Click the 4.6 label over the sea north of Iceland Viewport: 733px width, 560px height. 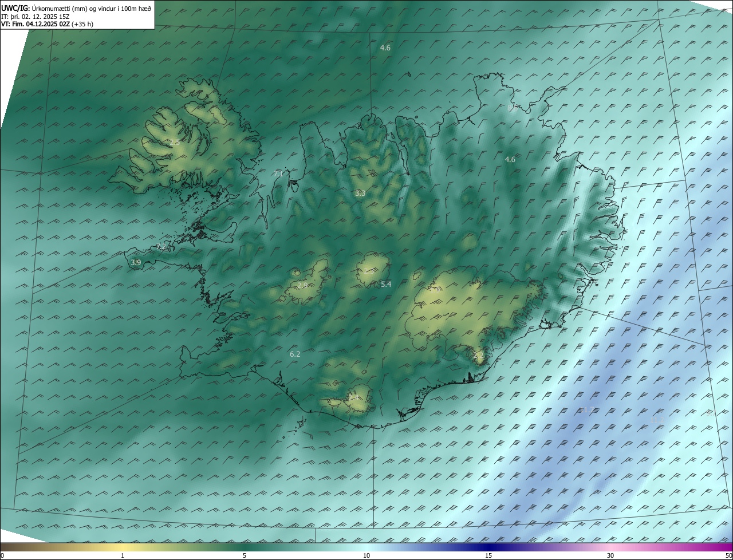click(385, 48)
